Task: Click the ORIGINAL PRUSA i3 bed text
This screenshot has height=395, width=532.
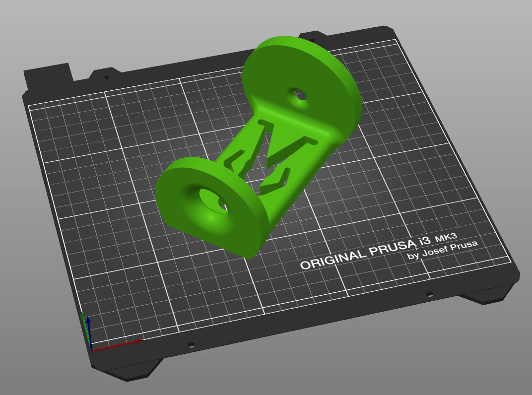Action: [x=362, y=254]
